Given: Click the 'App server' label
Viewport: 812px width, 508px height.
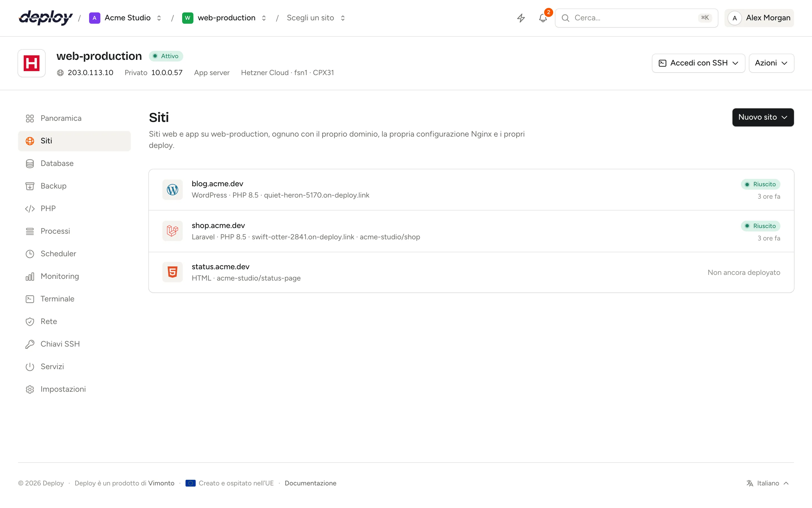Looking at the screenshot, I should (212, 73).
